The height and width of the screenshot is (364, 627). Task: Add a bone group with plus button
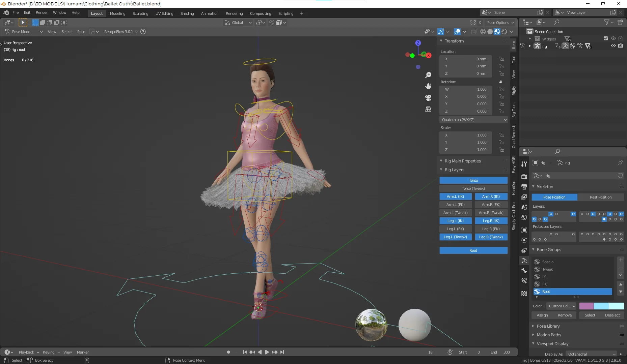click(621, 260)
